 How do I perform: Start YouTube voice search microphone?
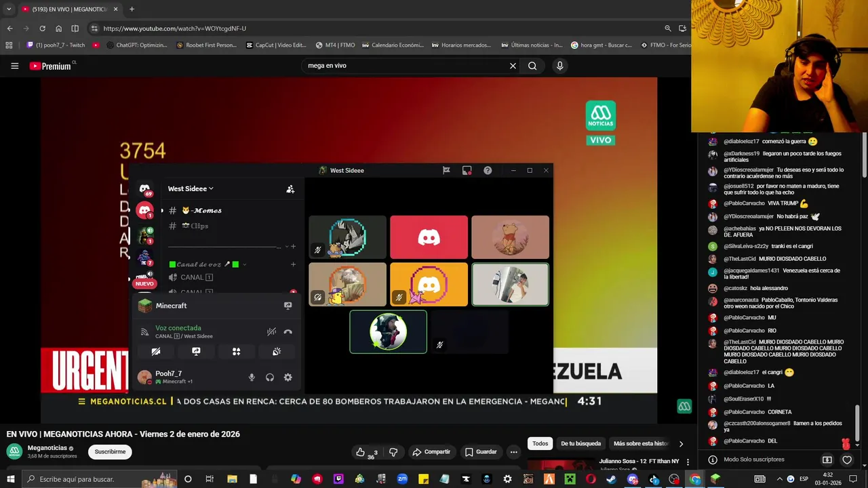coord(559,66)
